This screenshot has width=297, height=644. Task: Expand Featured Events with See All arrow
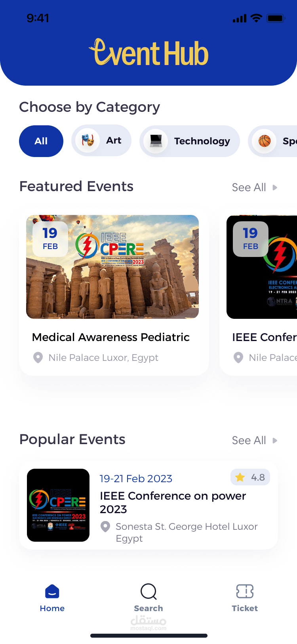(275, 188)
